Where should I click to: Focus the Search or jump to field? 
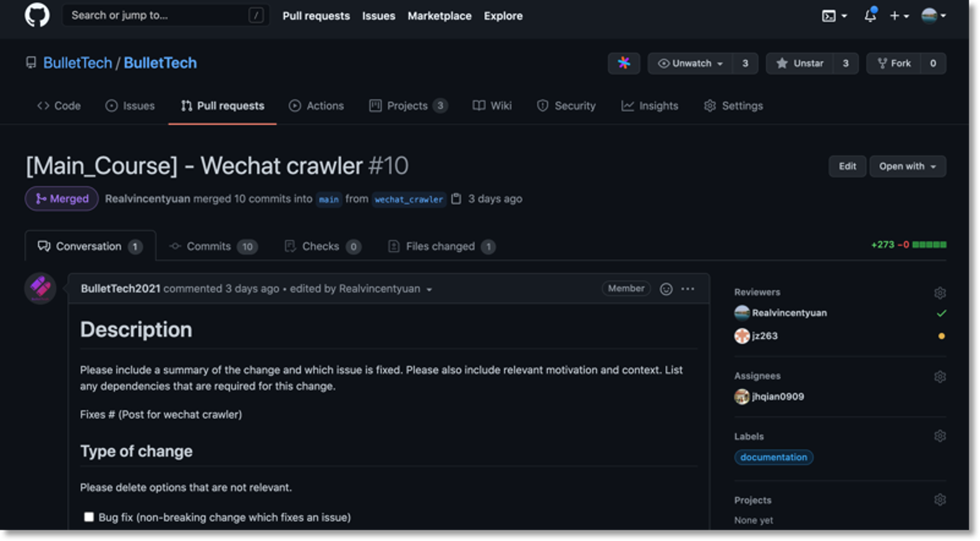(166, 16)
